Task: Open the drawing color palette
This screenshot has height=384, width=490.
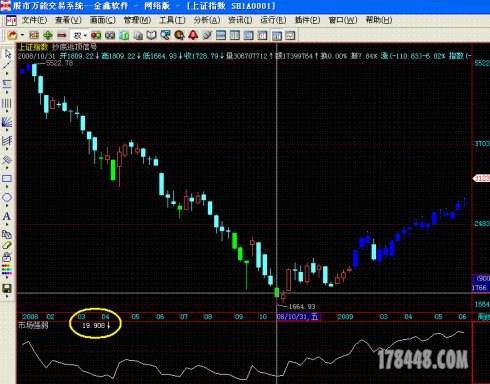Action: click(7, 269)
